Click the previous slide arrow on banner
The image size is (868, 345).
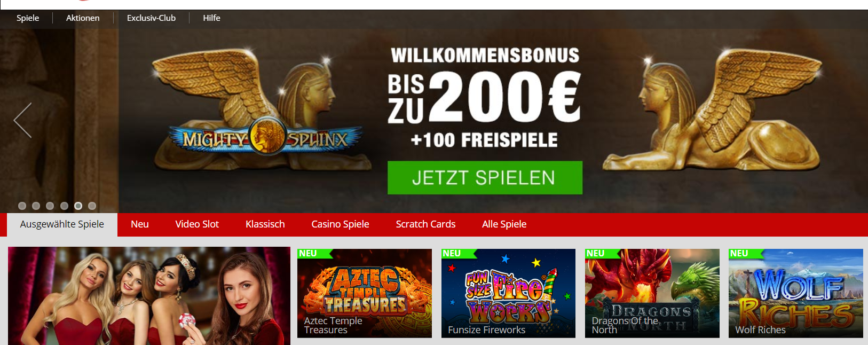[22, 120]
